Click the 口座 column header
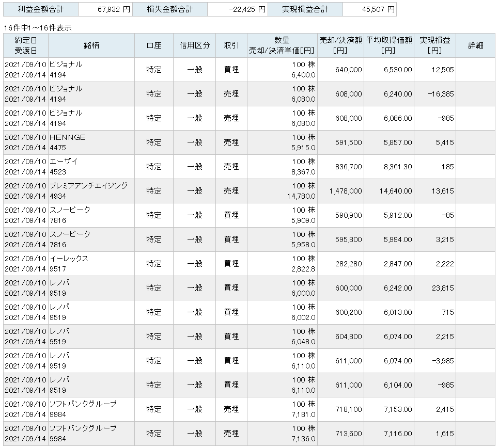This screenshot has height=448, width=498. tap(154, 45)
